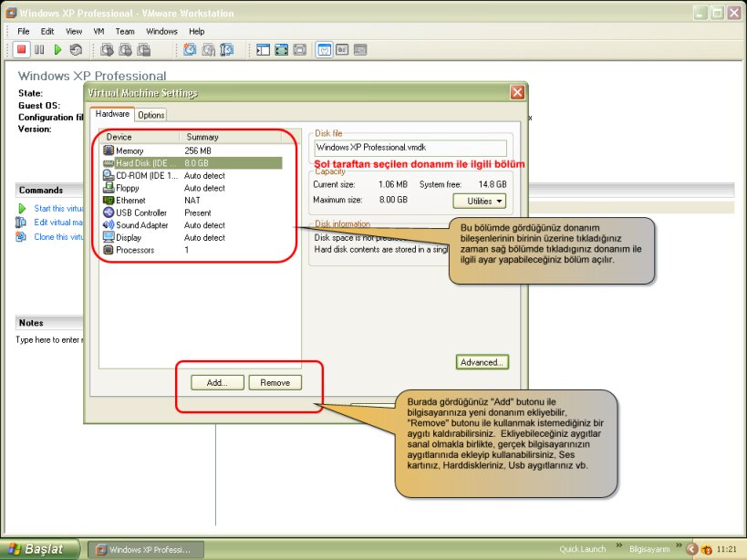
Task: Click the Summary View toolbar icon
Action: click(x=325, y=49)
